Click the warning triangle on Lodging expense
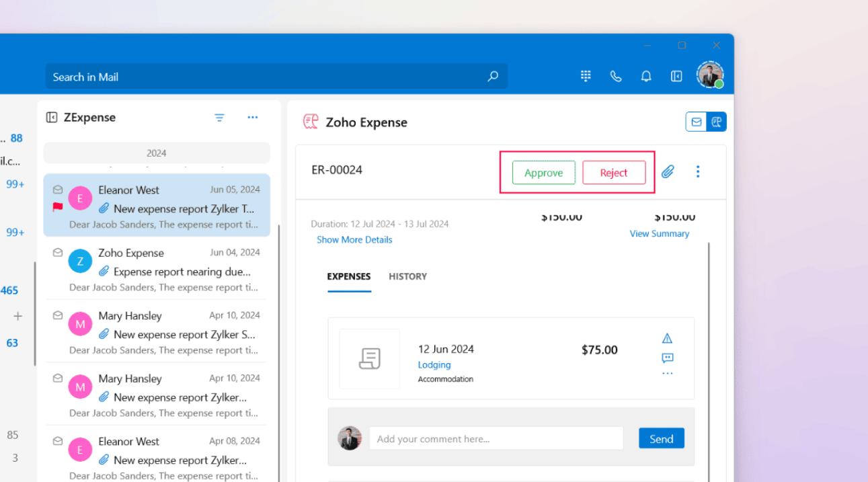The image size is (868, 482). 667,338
